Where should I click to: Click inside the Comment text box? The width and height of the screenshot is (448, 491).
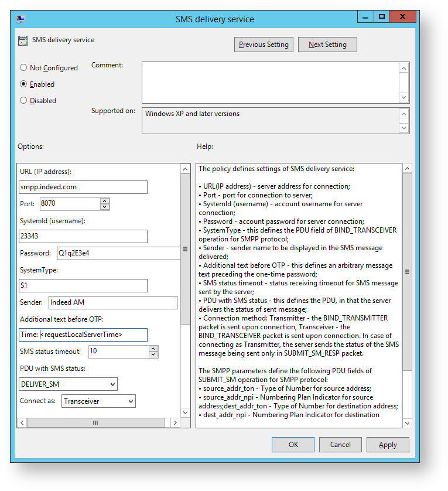point(270,82)
